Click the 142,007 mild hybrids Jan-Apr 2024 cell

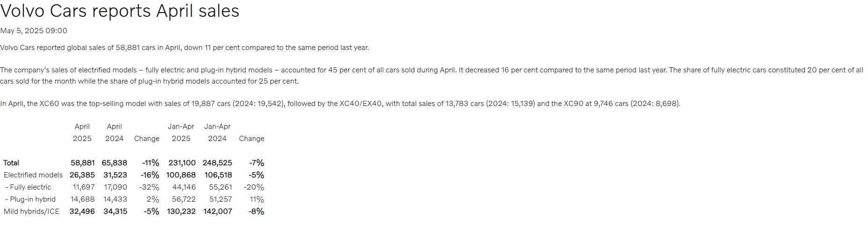tap(218, 211)
